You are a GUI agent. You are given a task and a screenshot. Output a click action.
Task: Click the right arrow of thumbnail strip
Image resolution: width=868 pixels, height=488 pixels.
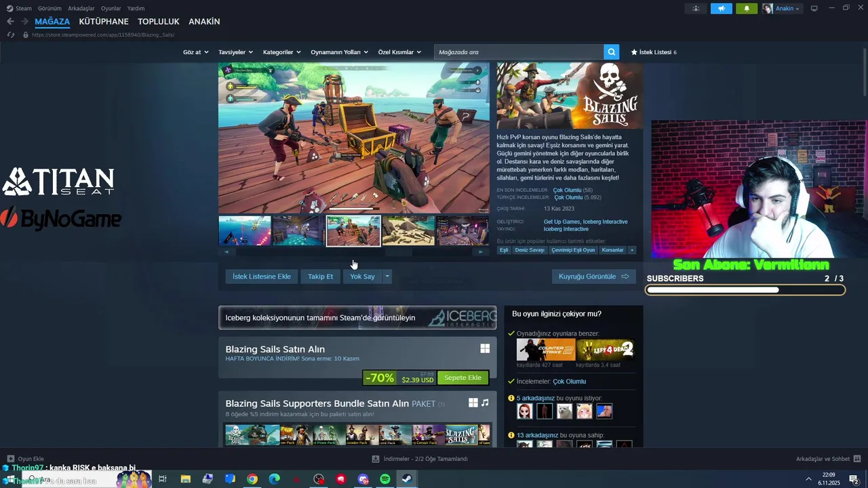(481, 252)
